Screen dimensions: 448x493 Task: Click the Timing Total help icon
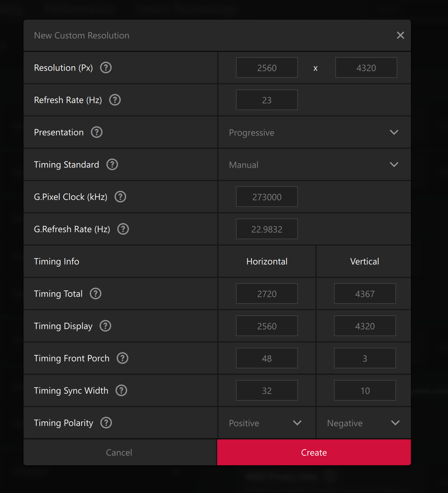(x=96, y=294)
